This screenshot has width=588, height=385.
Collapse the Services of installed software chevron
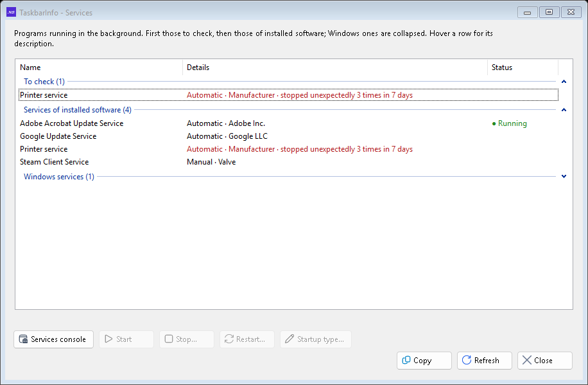tap(564, 110)
